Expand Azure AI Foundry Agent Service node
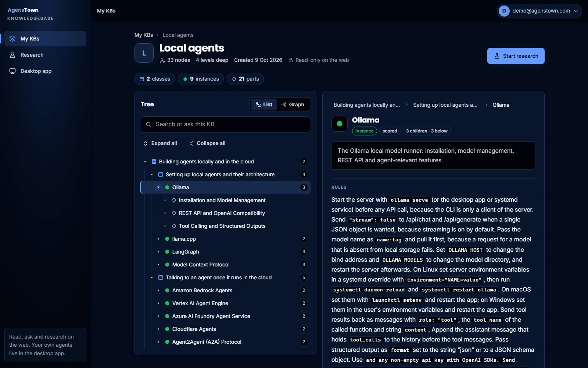588x368 pixels. 158,316
